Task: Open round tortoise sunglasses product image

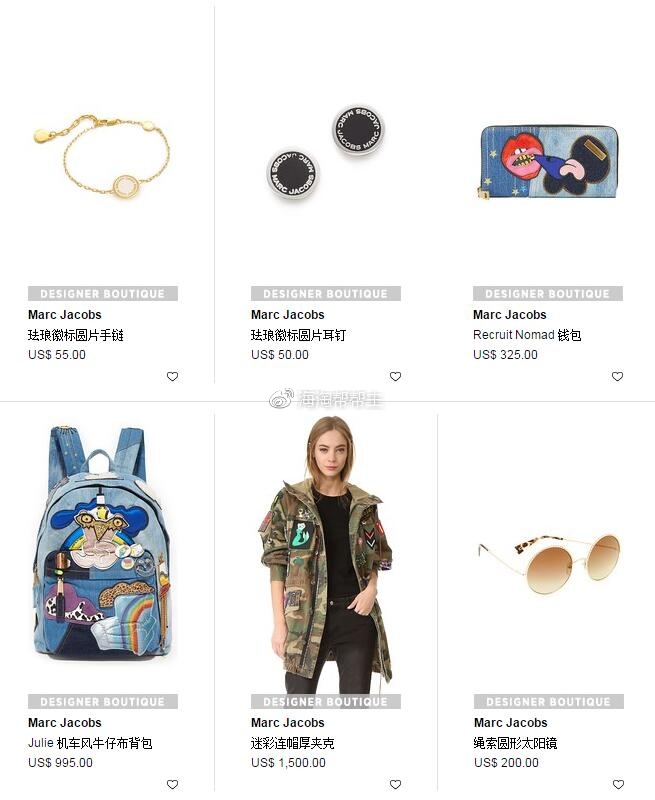Action: coord(549,563)
